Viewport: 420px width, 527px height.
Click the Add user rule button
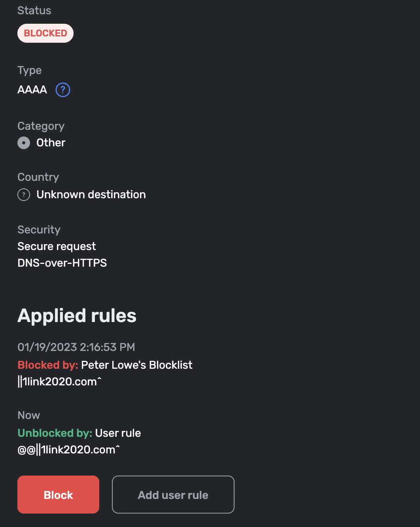(x=173, y=495)
